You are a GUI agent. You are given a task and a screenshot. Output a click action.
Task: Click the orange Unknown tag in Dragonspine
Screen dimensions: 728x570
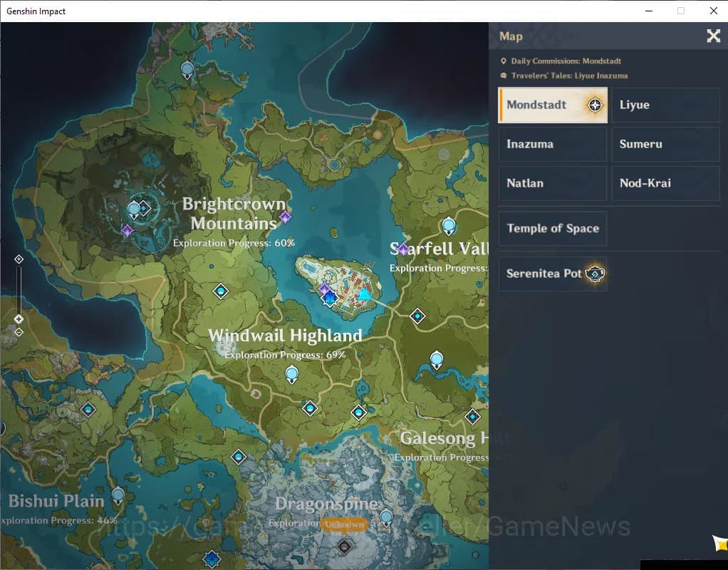coord(345,524)
